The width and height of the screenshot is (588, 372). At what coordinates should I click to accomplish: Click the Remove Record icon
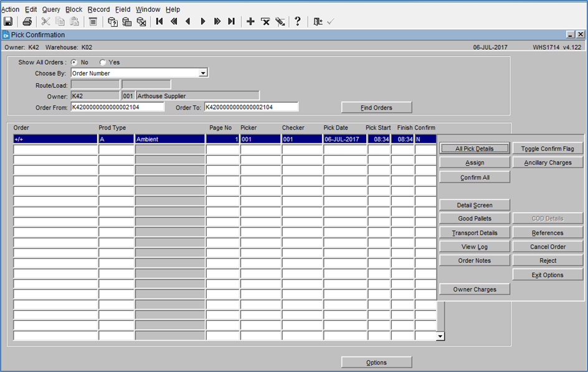(265, 22)
